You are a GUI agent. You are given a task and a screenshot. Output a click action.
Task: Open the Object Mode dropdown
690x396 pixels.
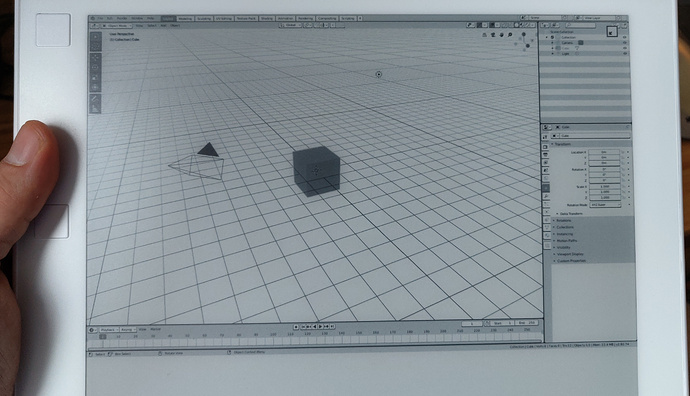tap(116, 26)
